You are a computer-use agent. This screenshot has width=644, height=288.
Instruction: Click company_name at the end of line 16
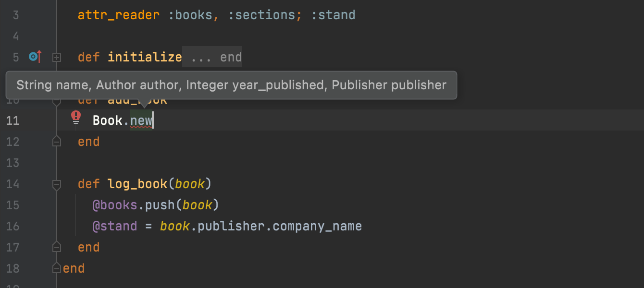[317, 226]
